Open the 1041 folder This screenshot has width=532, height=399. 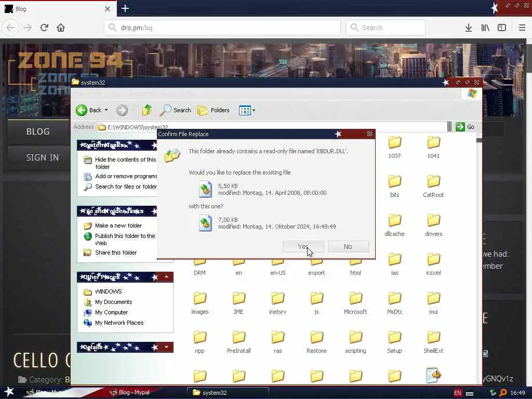pyautogui.click(x=433, y=147)
